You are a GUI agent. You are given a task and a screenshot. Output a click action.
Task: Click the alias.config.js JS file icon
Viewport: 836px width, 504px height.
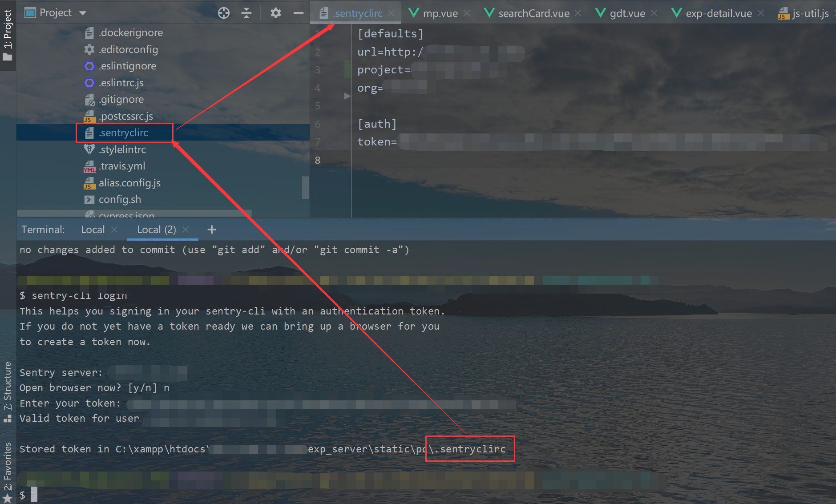point(89,183)
